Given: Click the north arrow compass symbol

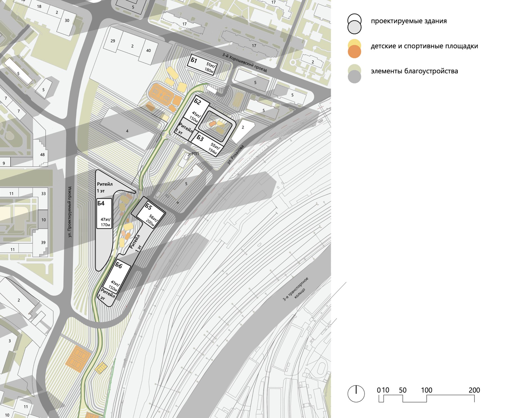Looking at the screenshot, I should (356, 394).
